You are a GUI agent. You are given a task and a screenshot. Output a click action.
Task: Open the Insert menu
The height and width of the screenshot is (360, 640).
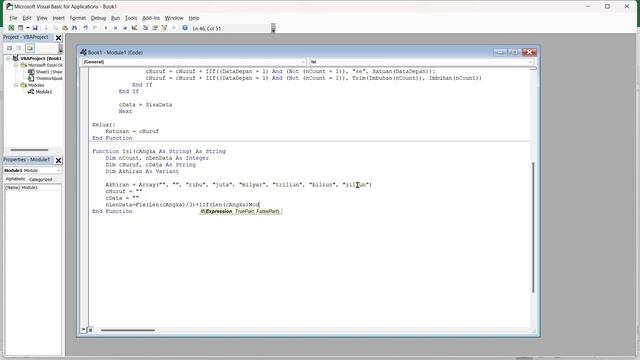tap(58, 18)
